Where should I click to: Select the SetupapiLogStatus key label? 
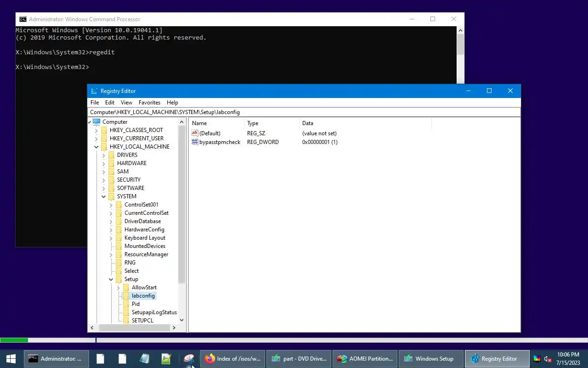154,312
